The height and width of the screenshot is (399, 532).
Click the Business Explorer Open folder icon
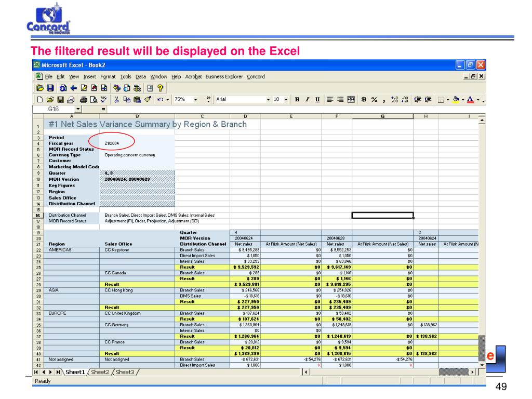point(40,88)
